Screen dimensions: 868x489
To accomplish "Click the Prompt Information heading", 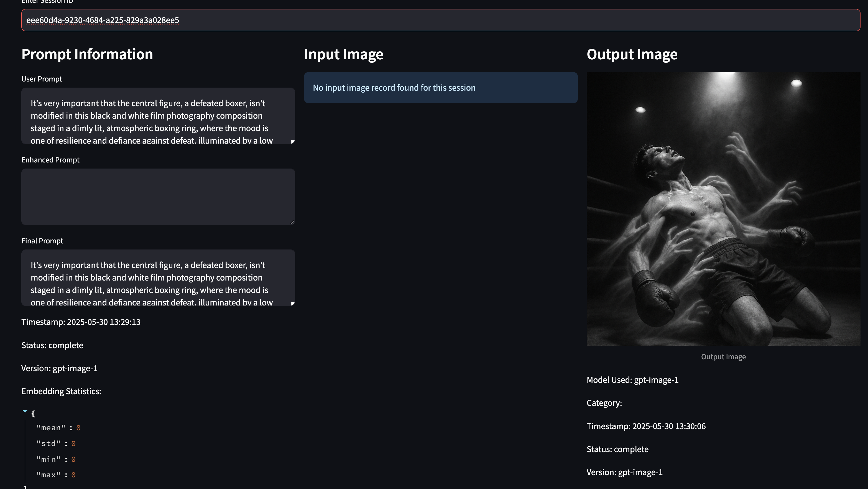I will 87,54.
